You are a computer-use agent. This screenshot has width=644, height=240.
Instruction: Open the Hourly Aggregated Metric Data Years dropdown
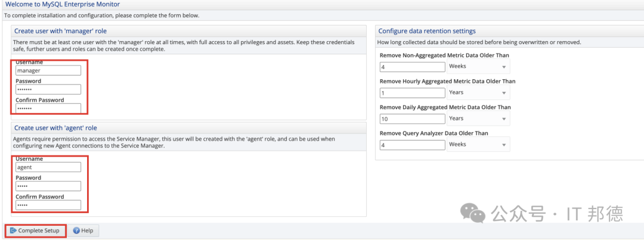tap(478, 92)
